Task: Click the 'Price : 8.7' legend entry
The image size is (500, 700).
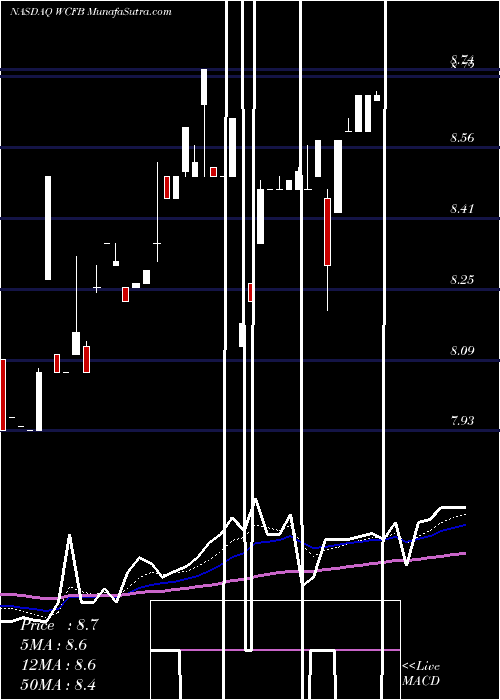Action: pyautogui.click(x=59, y=625)
